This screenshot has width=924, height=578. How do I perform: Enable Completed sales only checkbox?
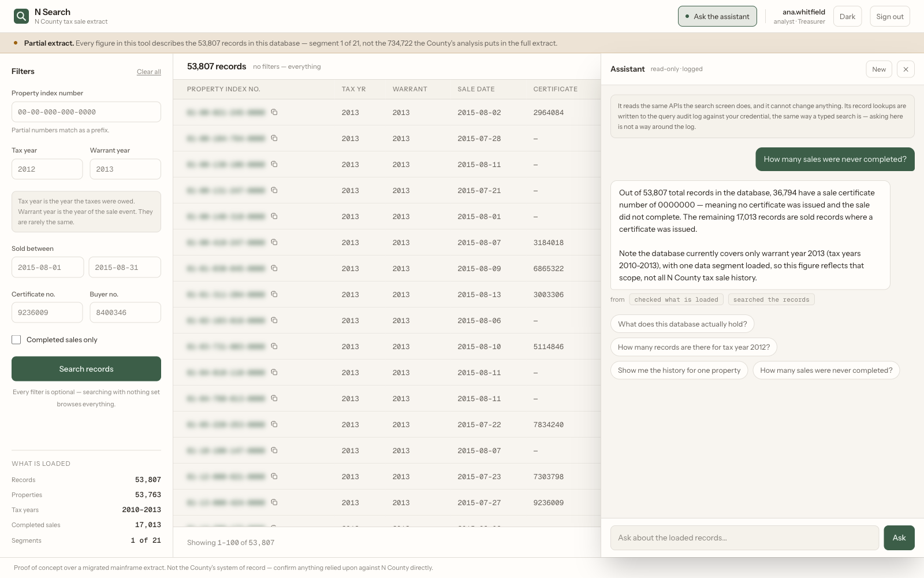[x=16, y=340]
